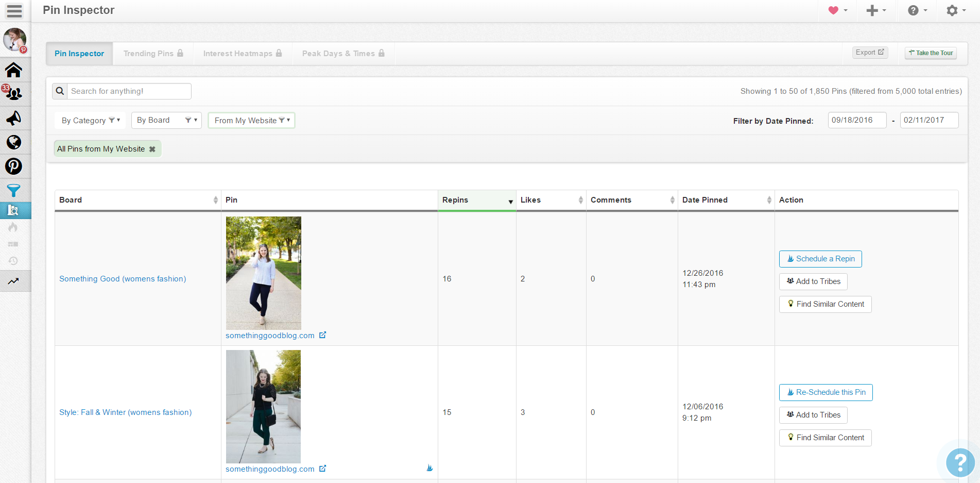This screenshot has height=483, width=980.
Task: Open the Trending Pins tab
Action: click(153, 54)
